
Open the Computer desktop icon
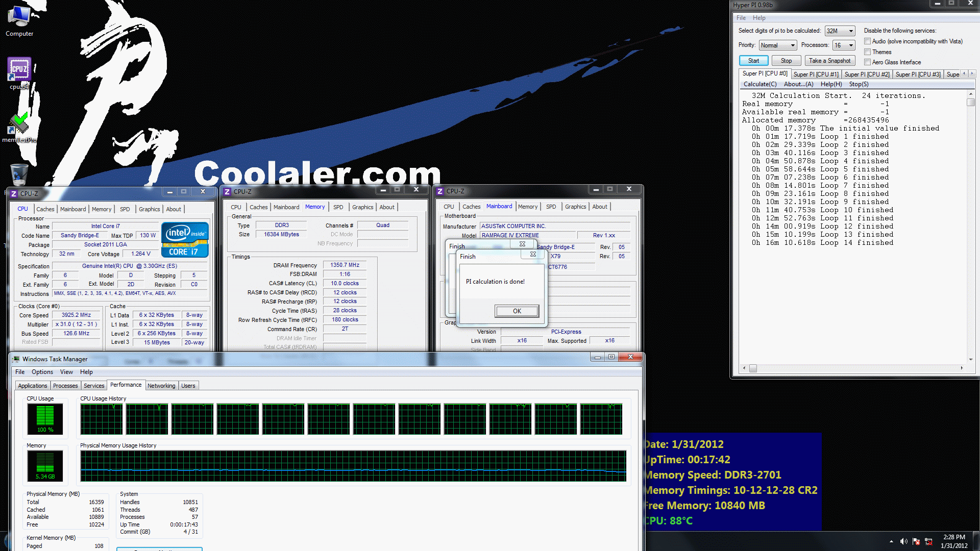tap(19, 20)
